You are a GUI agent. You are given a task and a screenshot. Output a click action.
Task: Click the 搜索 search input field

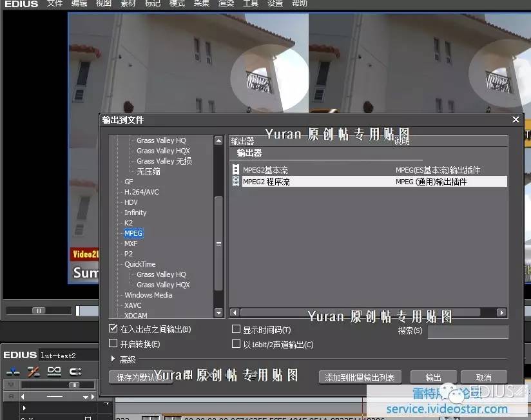[x=467, y=331]
